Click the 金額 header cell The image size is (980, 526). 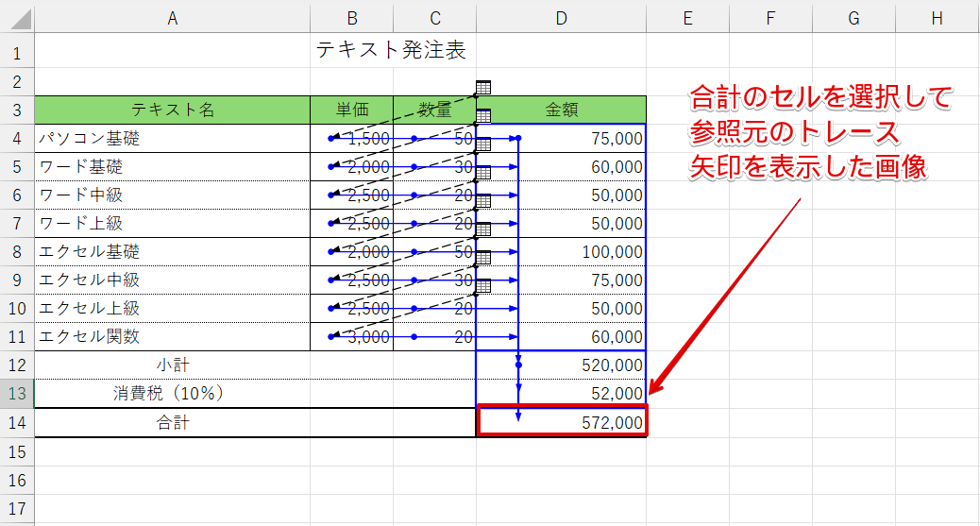[x=561, y=110]
